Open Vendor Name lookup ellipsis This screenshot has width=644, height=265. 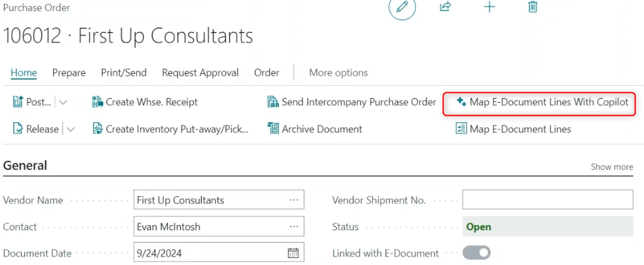(294, 200)
